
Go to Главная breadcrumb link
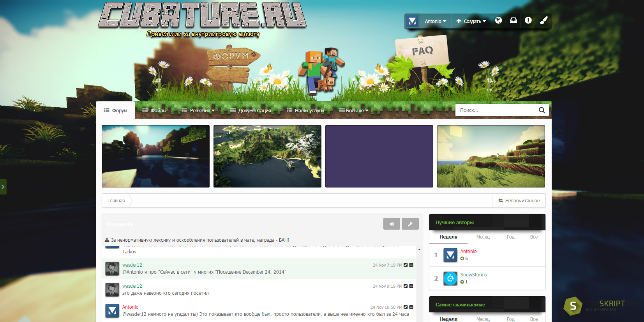[x=116, y=201]
